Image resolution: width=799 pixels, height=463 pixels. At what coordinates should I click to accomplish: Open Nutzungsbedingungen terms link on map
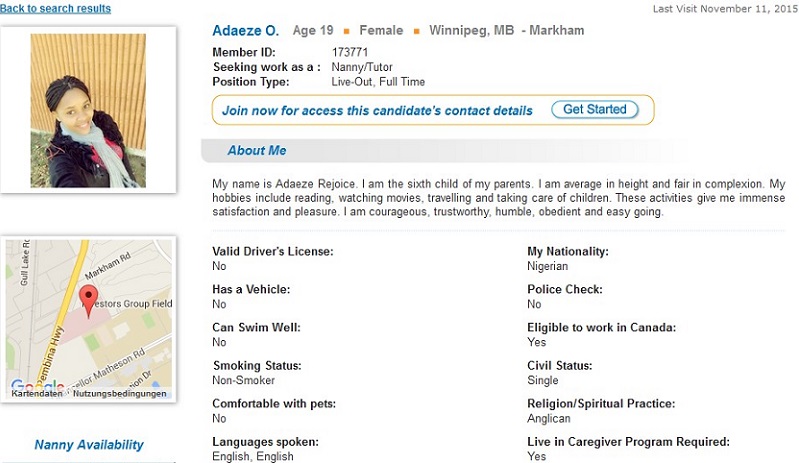pyautogui.click(x=120, y=394)
